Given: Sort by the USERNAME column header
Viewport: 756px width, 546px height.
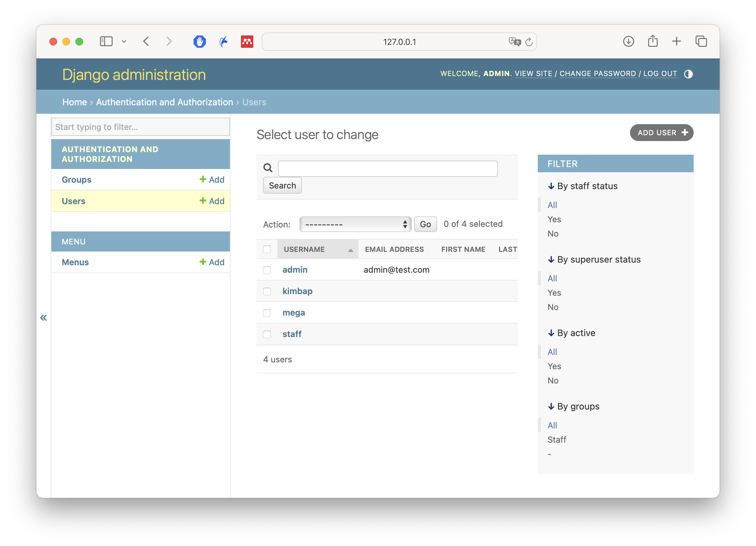Looking at the screenshot, I should (x=304, y=249).
